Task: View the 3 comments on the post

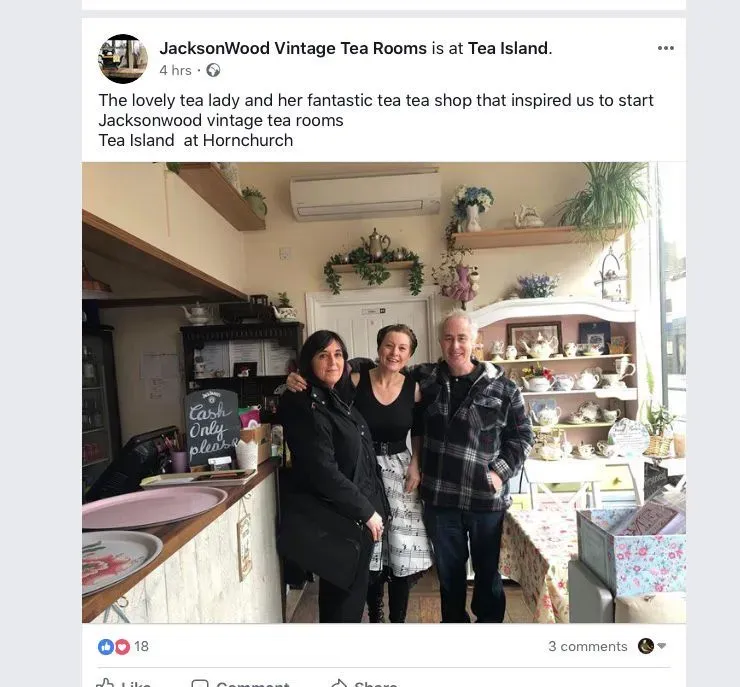Action: (x=588, y=646)
